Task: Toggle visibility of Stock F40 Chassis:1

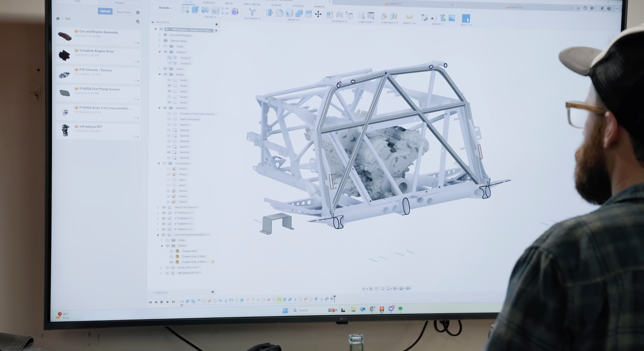Action: pyautogui.click(x=164, y=207)
